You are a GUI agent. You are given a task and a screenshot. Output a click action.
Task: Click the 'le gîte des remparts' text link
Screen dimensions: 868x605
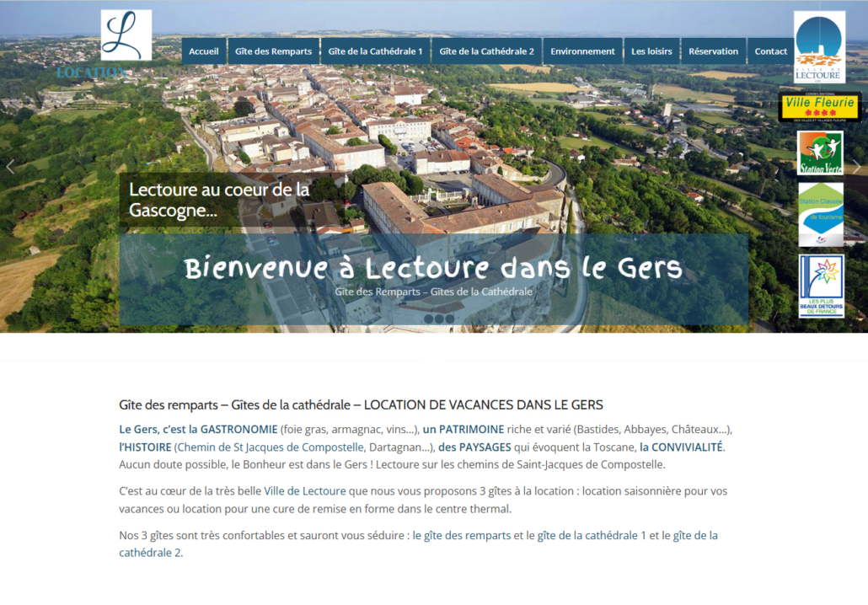pyautogui.click(x=468, y=535)
